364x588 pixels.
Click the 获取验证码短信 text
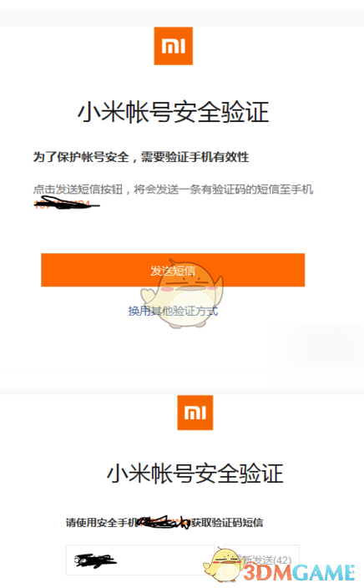coord(227,522)
